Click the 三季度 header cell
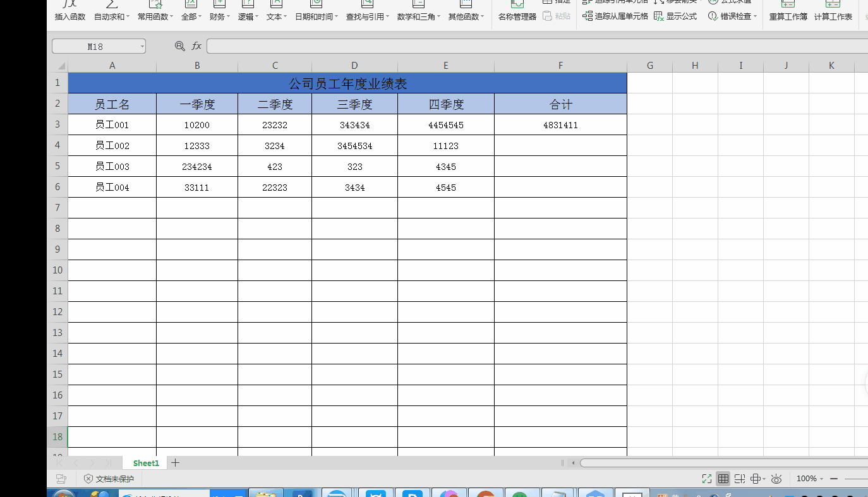The image size is (868, 497). coord(354,104)
